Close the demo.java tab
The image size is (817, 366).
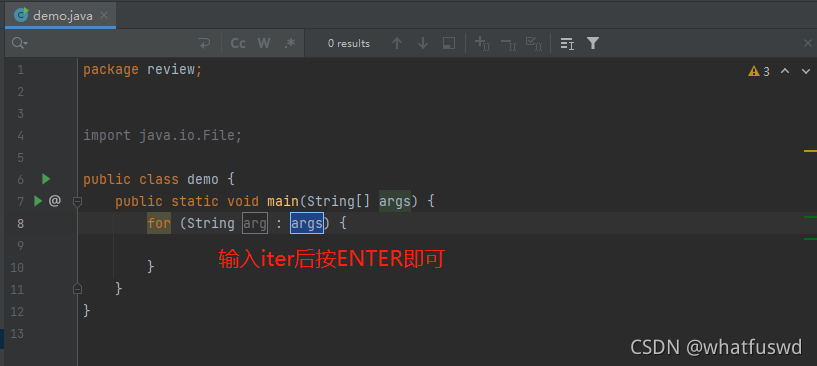104,15
